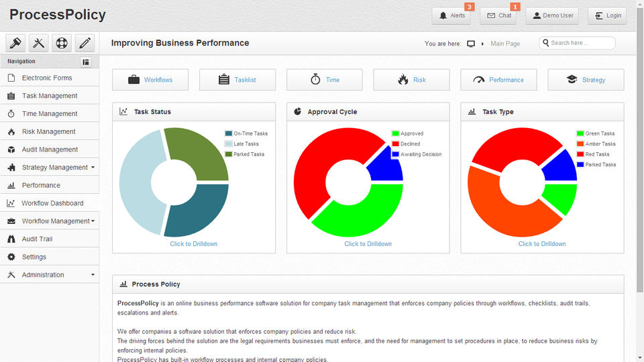
Task: Click the Main Page breadcrumb link
Action: tap(504, 44)
